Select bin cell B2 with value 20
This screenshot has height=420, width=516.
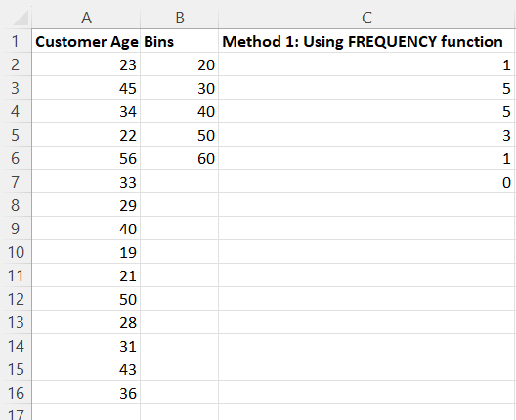click(x=180, y=64)
